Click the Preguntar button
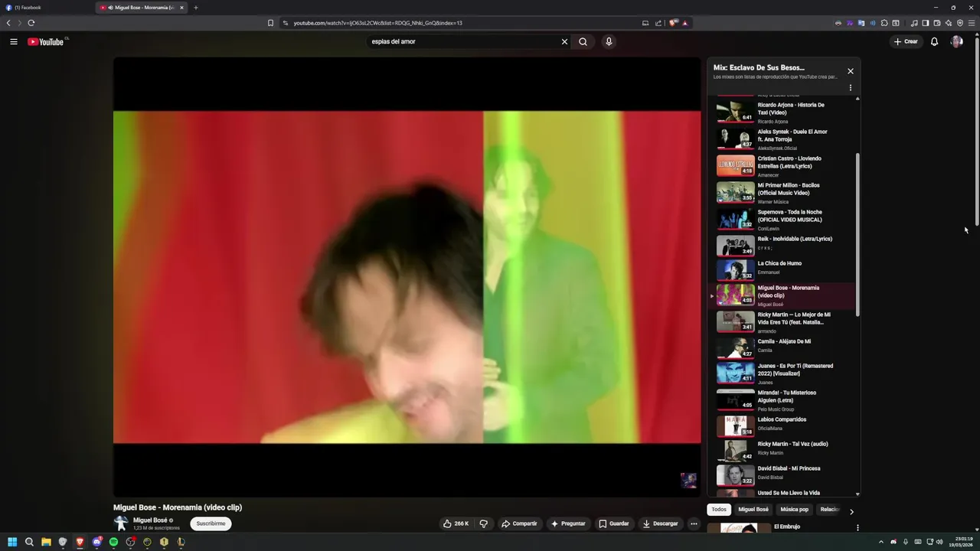The width and height of the screenshot is (980, 551). [568, 523]
